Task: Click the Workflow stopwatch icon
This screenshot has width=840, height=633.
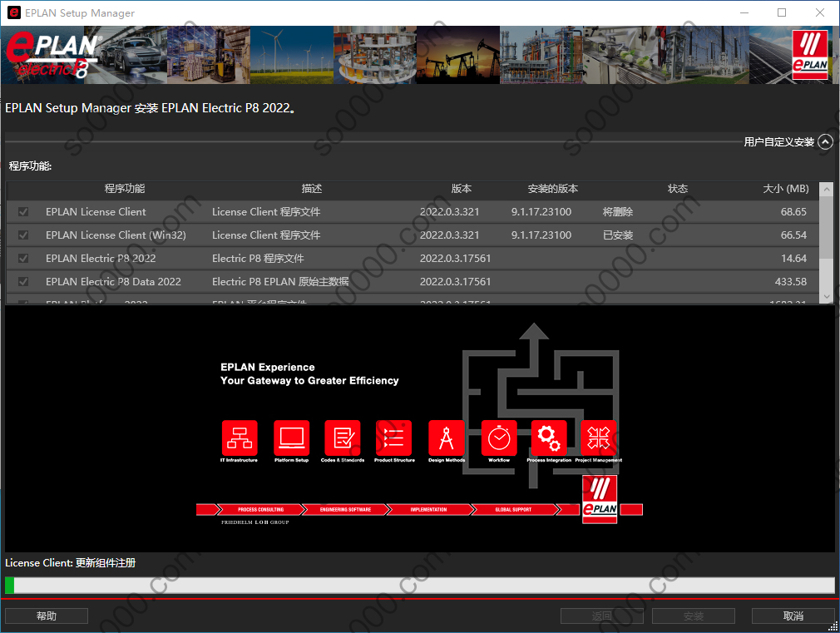Action: [x=499, y=438]
